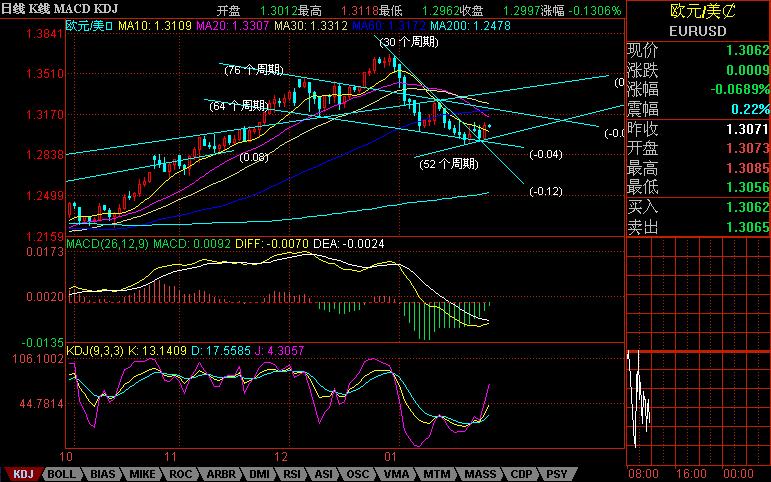Click the MA30: 1.3312 moving average label
This screenshot has width=771, height=482.
coord(311,26)
